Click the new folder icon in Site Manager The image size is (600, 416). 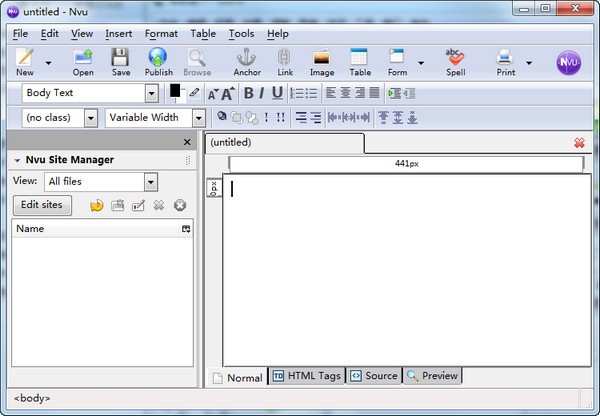[117, 206]
